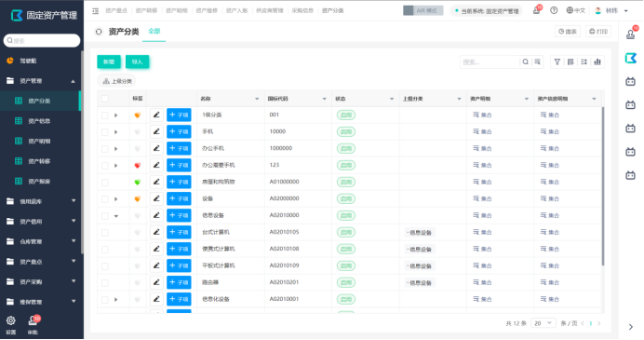Click the search magnifier icon in table toolbar
Viewport: 644px width, 340px height.
pos(525,62)
